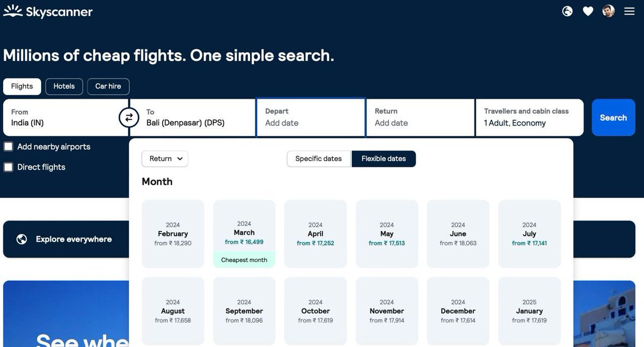Open the Return trip type dropdown
644x347 pixels.
(x=165, y=159)
